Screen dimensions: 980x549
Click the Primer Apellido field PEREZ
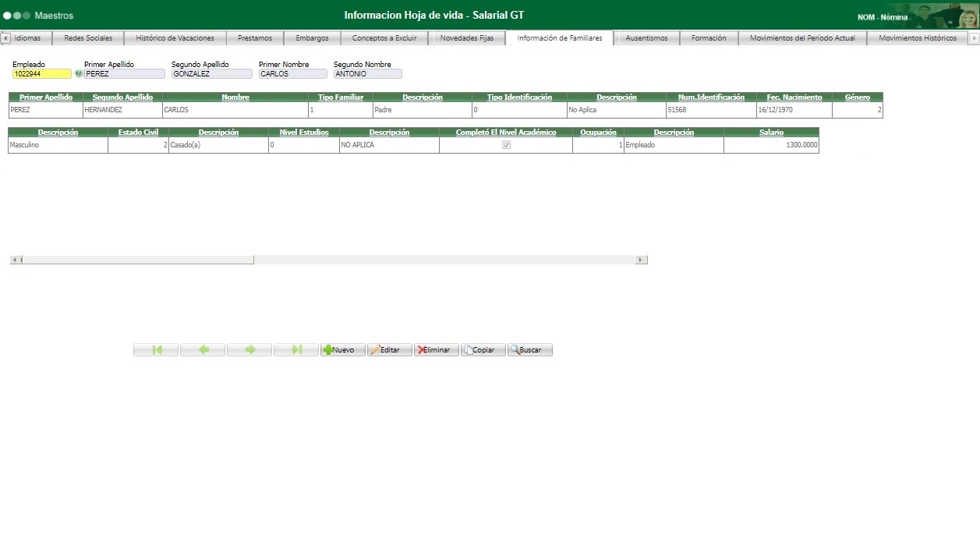[125, 74]
